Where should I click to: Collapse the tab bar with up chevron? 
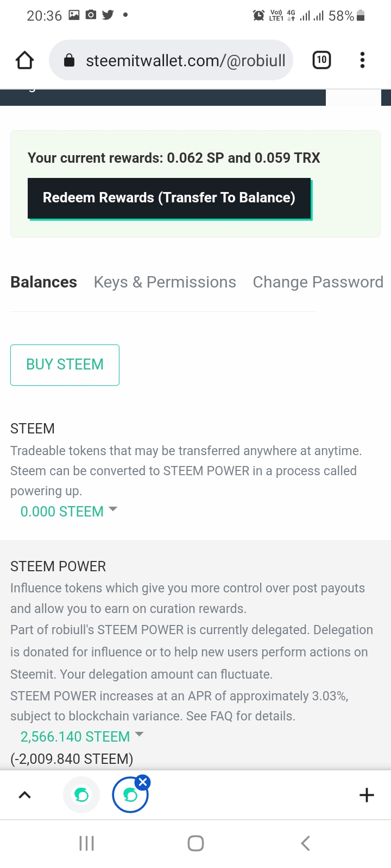pyautogui.click(x=25, y=795)
